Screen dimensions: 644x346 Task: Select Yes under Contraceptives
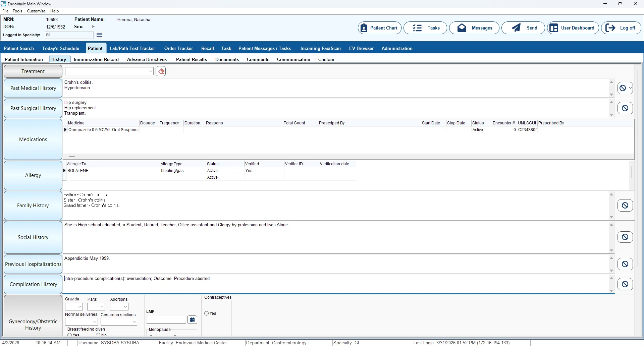coord(207,313)
